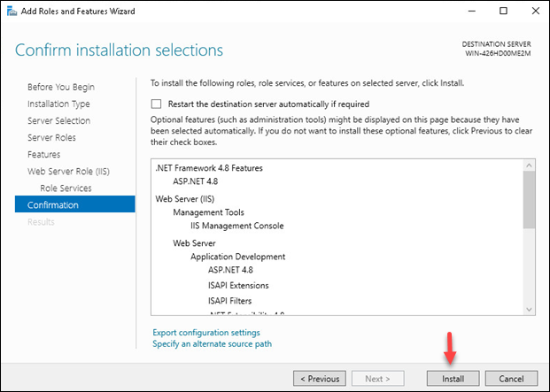Open Export configuration settings link
The width and height of the screenshot is (550, 392).
[206, 332]
